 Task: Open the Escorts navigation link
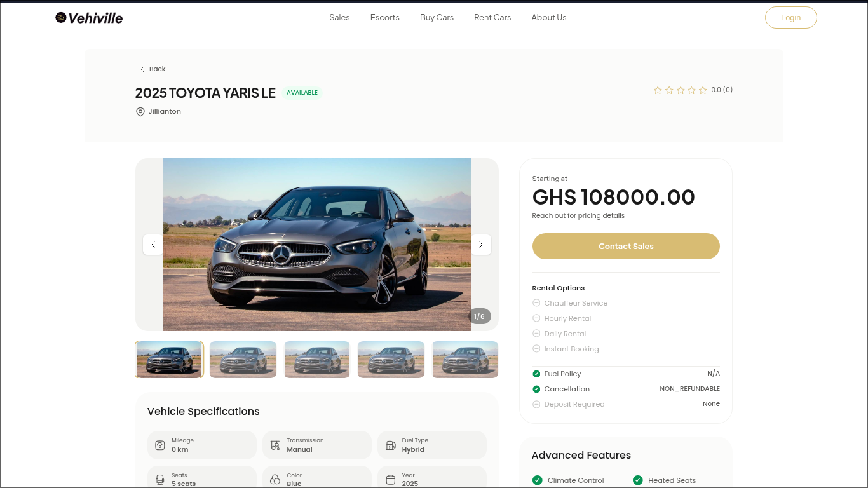(385, 18)
